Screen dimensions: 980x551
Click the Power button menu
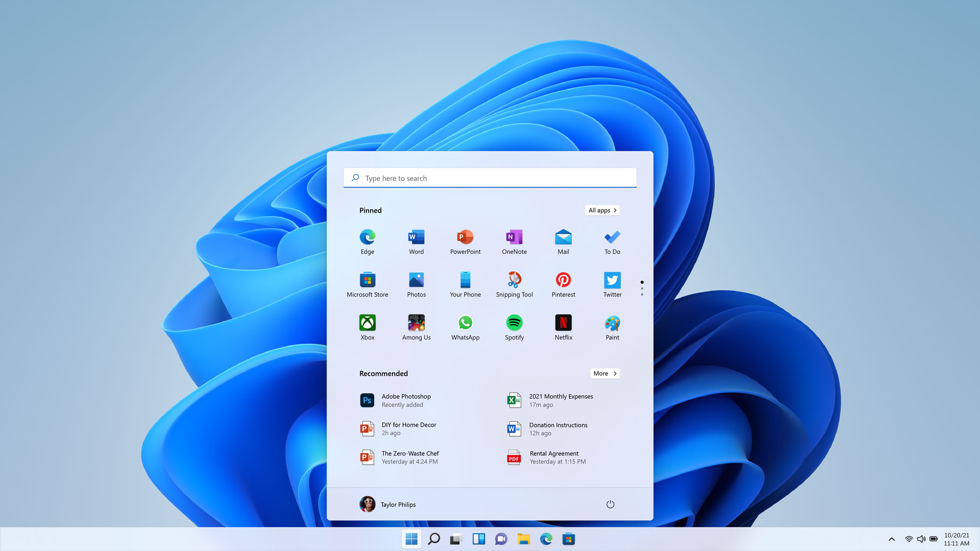(x=610, y=504)
